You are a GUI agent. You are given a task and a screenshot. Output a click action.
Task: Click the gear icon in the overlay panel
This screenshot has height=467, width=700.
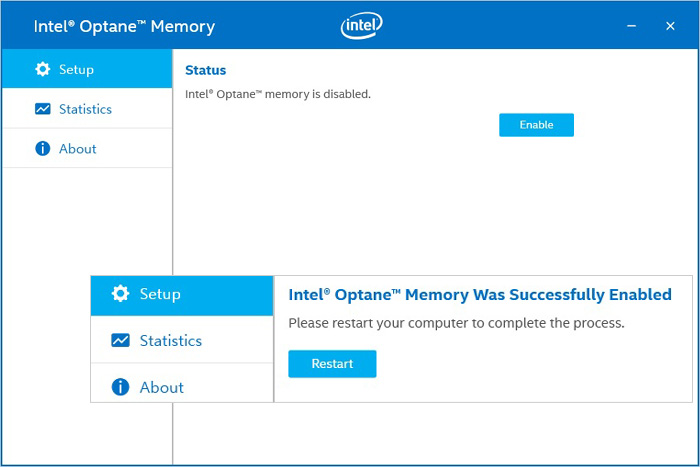click(x=120, y=294)
